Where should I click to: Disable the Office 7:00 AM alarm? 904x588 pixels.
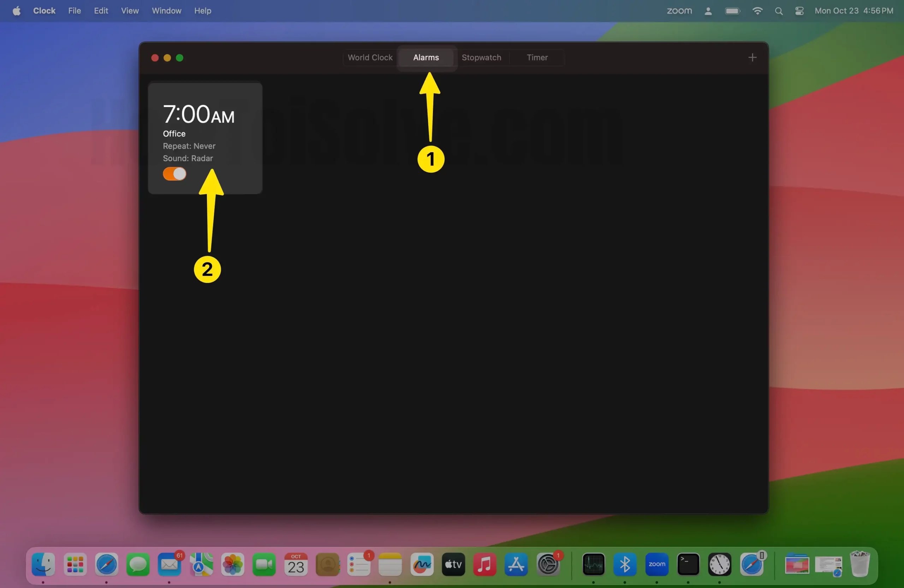pyautogui.click(x=174, y=174)
